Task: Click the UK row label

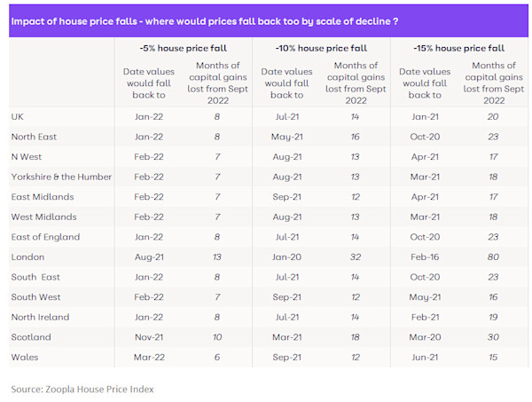Action: click(18, 117)
